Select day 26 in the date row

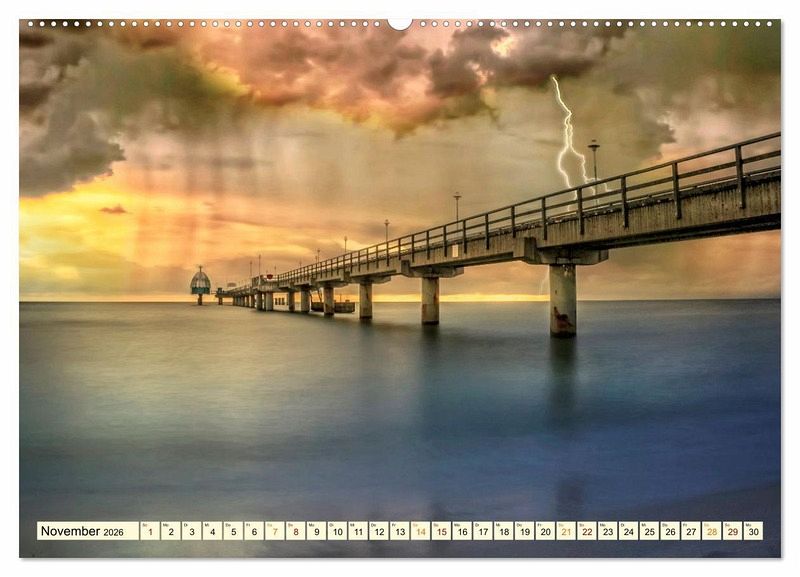670,531
